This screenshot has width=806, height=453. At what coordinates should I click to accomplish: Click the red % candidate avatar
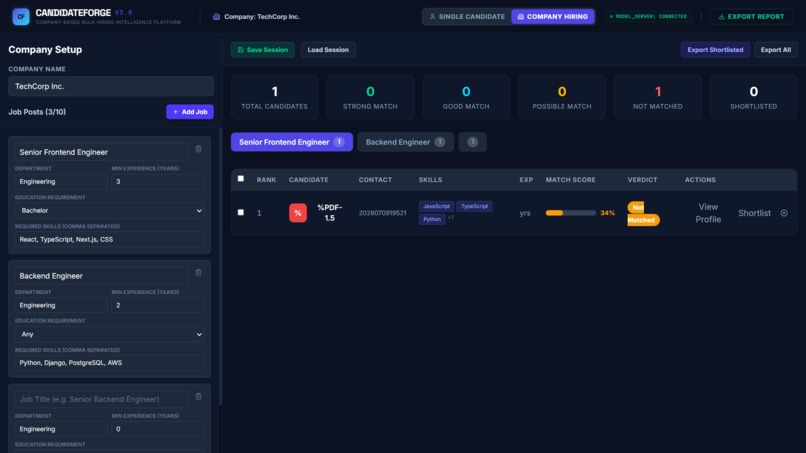(298, 213)
